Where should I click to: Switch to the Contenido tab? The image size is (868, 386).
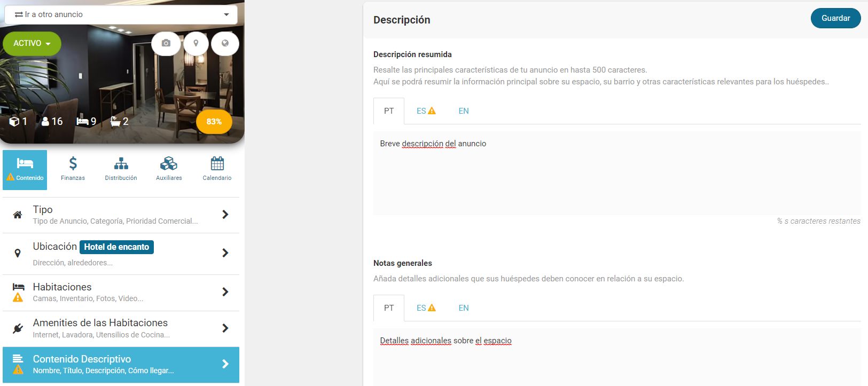click(x=25, y=170)
